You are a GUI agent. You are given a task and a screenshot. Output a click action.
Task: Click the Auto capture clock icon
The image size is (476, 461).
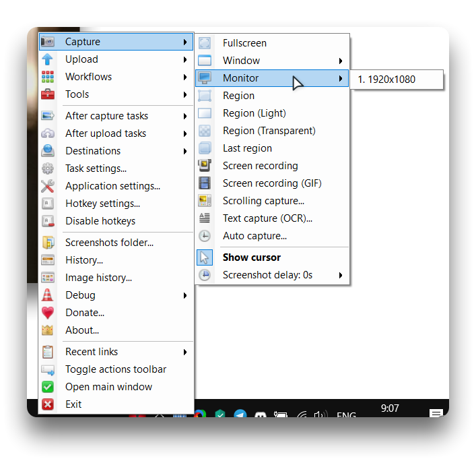(x=205, y=236)
